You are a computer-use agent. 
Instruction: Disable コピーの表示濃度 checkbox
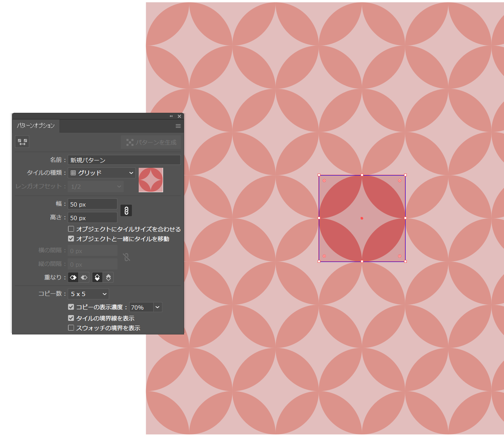click(71, 307)
